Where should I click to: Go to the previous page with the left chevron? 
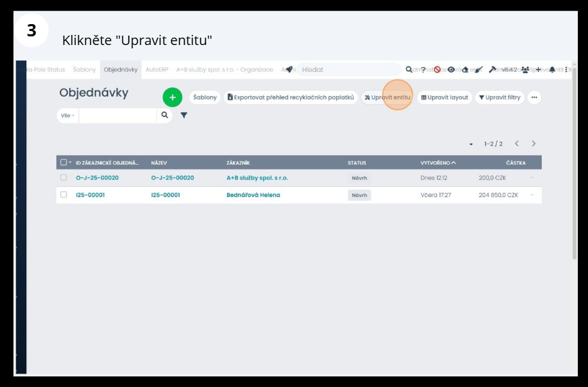tap(517, 143)
